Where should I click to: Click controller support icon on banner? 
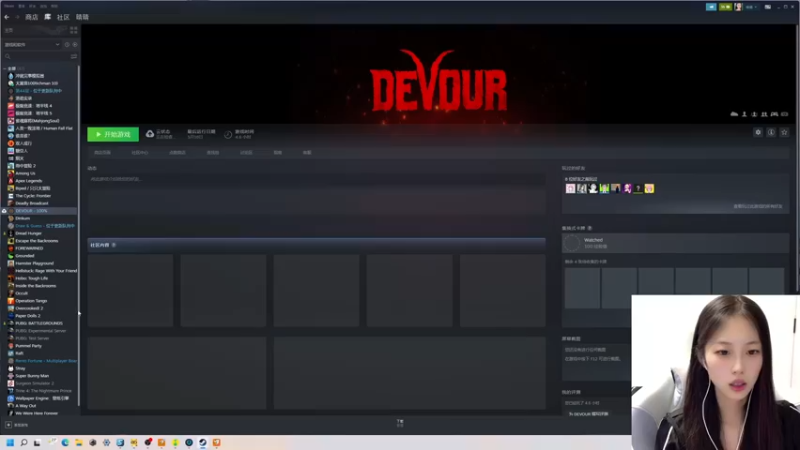point(774,114)
